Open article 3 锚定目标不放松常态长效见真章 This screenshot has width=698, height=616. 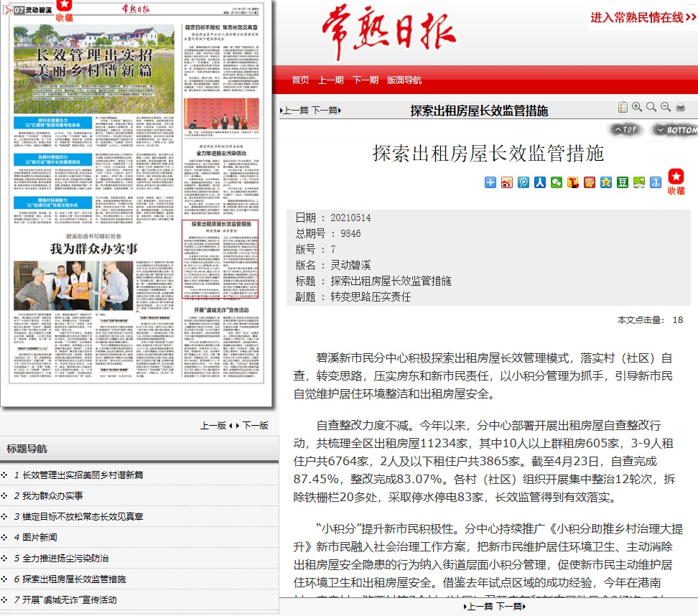click(83, 517)
